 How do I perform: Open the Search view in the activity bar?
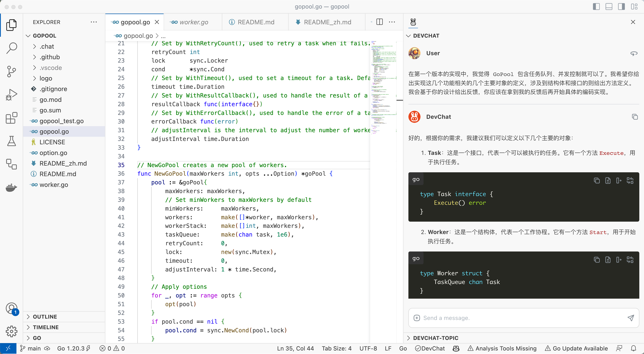12,48
